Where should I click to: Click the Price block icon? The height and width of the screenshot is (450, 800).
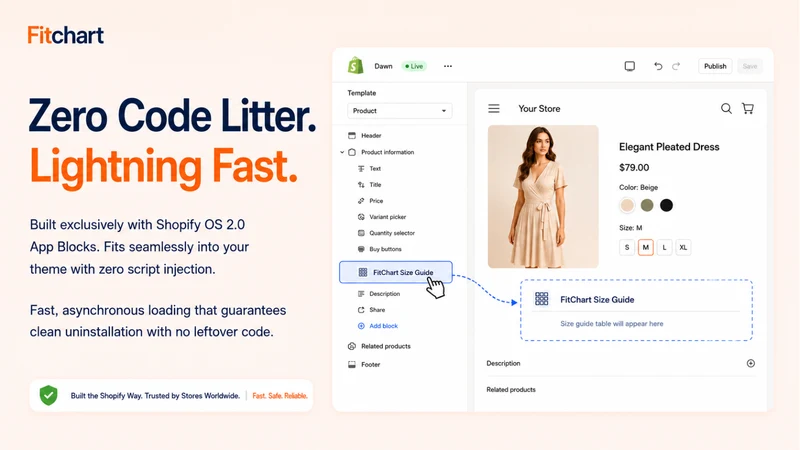pyautogui.click(x=361, y=201)
